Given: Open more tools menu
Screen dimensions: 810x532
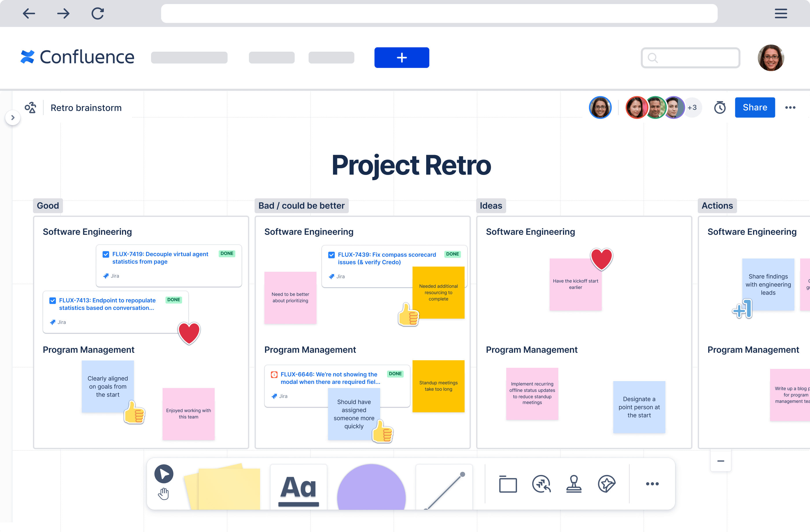Looking at the screenshot, I should (652, 484).
